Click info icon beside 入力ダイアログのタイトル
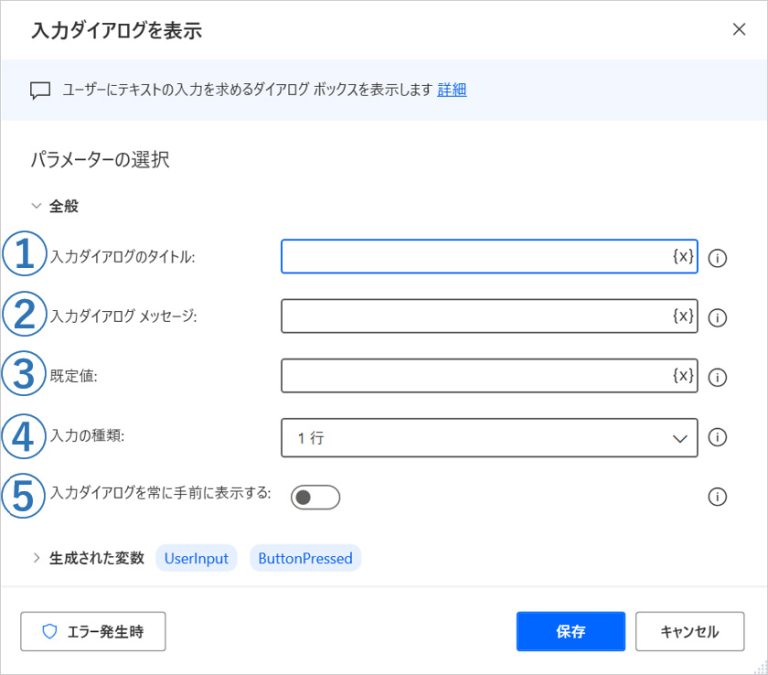Screen dimensions: 768x675 pyautogui.click(x=717, y=258)
